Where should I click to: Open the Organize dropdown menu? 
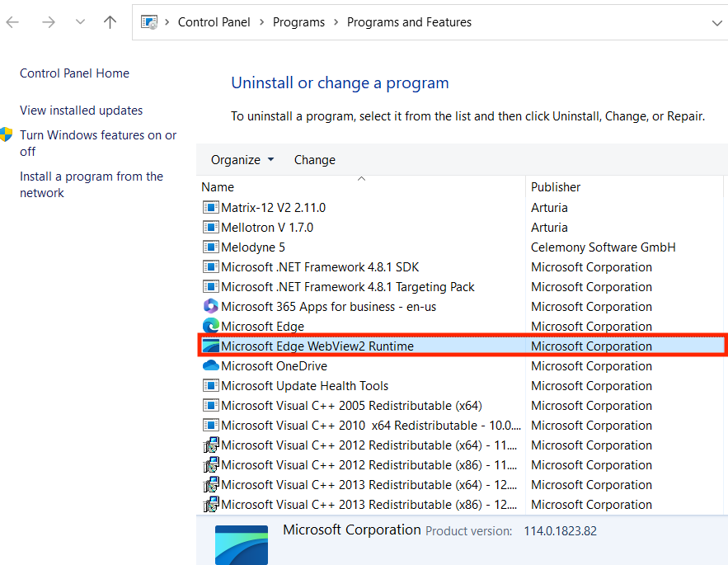[242, 160]
